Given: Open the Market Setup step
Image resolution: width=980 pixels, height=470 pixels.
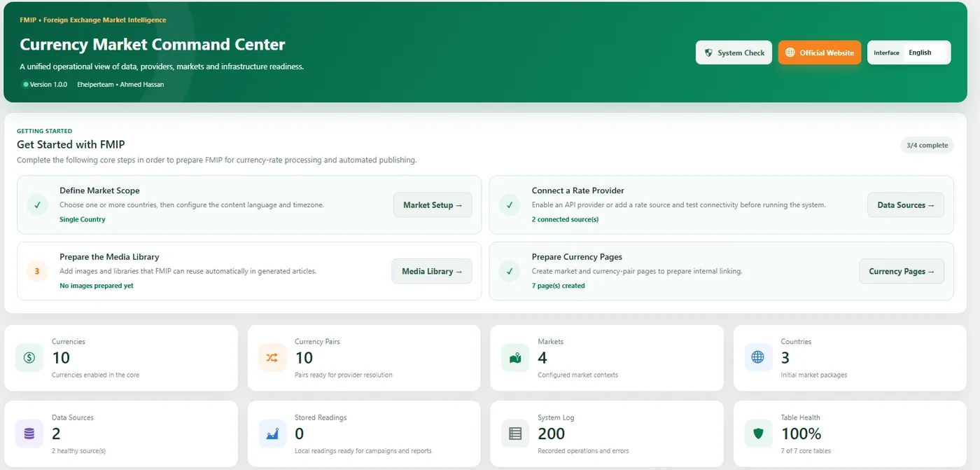Looking at the screenshot, I should [x=433, y=205].
